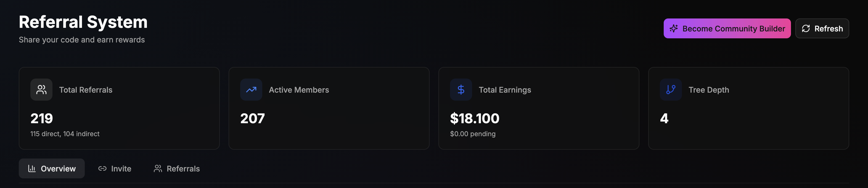The width and height of the screenshot is (868, 188).
Task: Click the Referral System heading
Action: coord(83,22)
